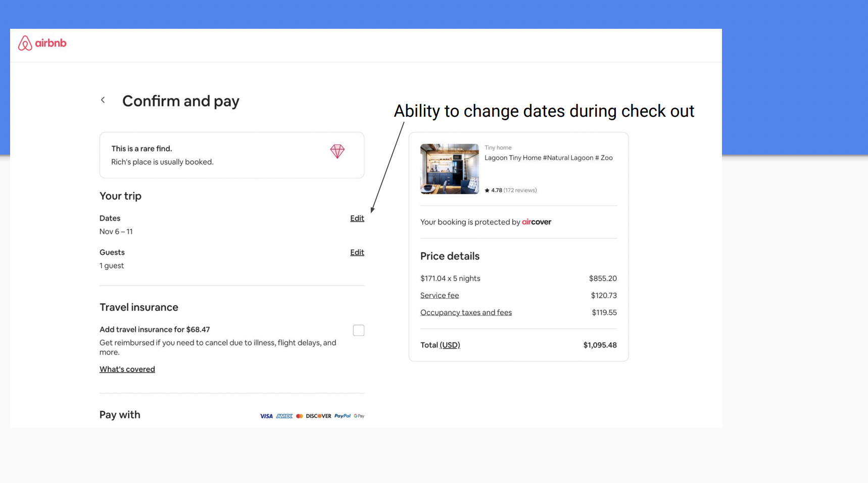Open Service fee details
Screen dimensions: 868x483
click(x=440, y=296)
